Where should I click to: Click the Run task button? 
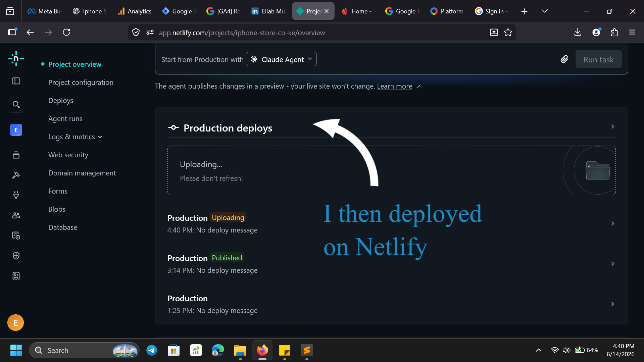[598, 59]
